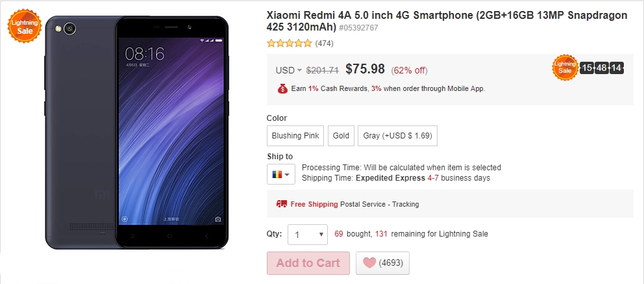The height and width of the screenshot is (284, 644).
Task: Click the 62% off discount label
Action: pyautogui.click(x=409, y=70)
